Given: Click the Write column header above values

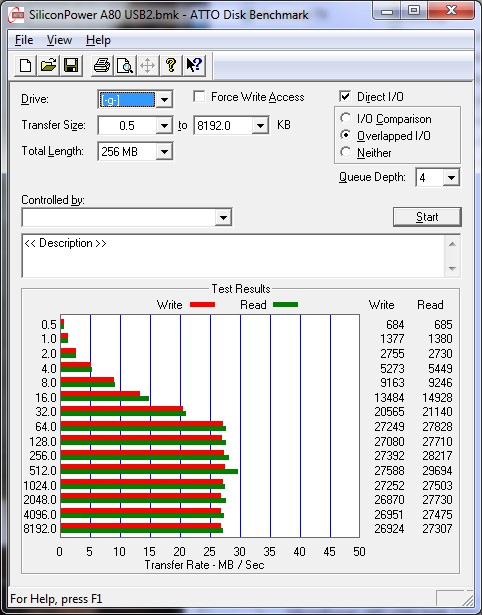Looking at the screenshot, I should click(382, 305).
